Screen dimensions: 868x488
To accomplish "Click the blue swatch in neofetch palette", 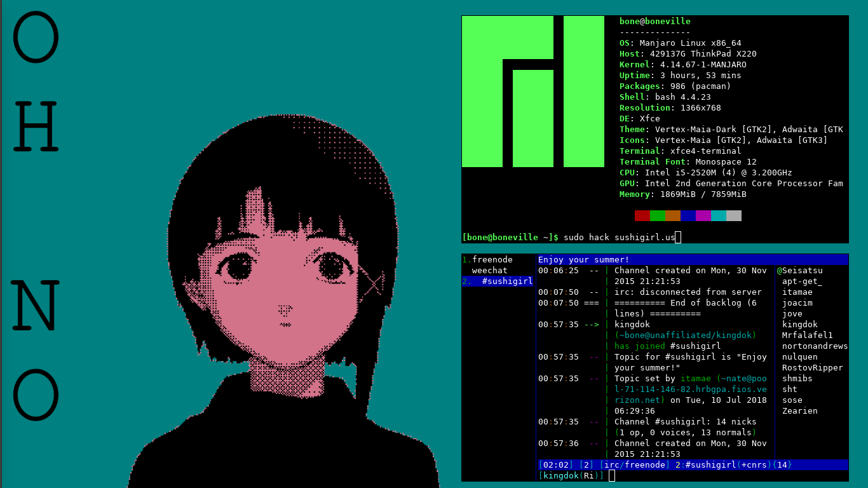I will pyautogui.click(x=688, y=216).
